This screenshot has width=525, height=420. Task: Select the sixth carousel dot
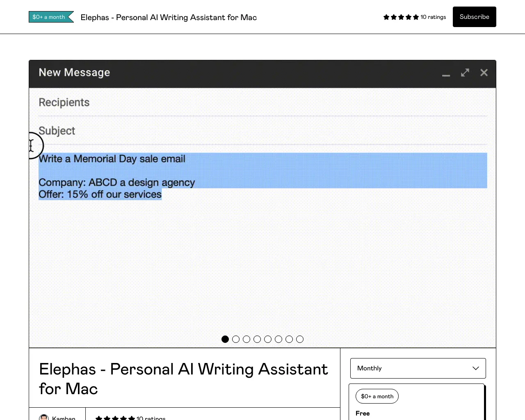point(278,339)
